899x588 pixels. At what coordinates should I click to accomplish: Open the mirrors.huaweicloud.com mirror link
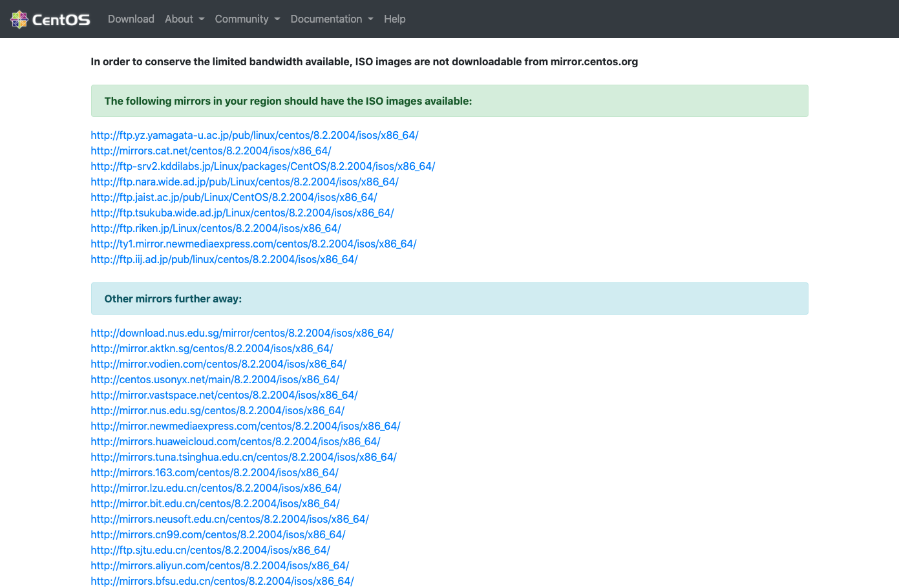point(236,442)
